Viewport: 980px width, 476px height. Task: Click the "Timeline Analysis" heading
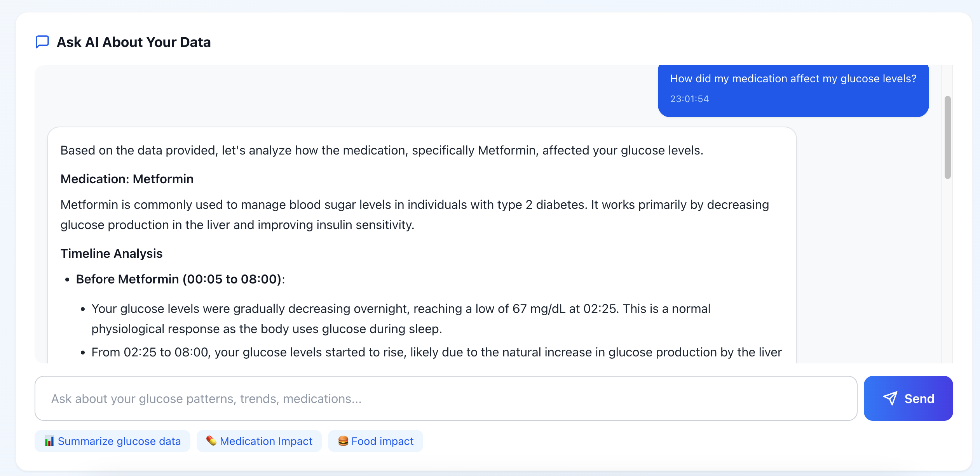click(112, 254)
